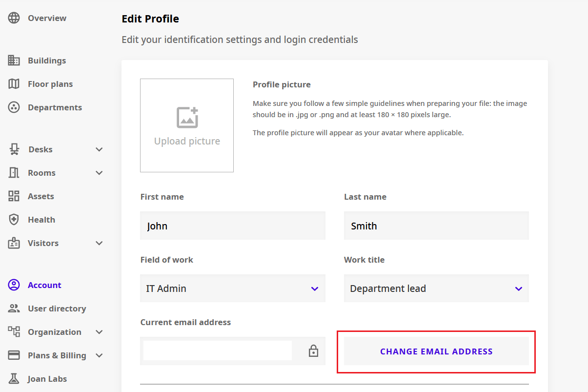This screenshot has width=588, height=392.
Task: Expand the Organization section
Action: 99,331
